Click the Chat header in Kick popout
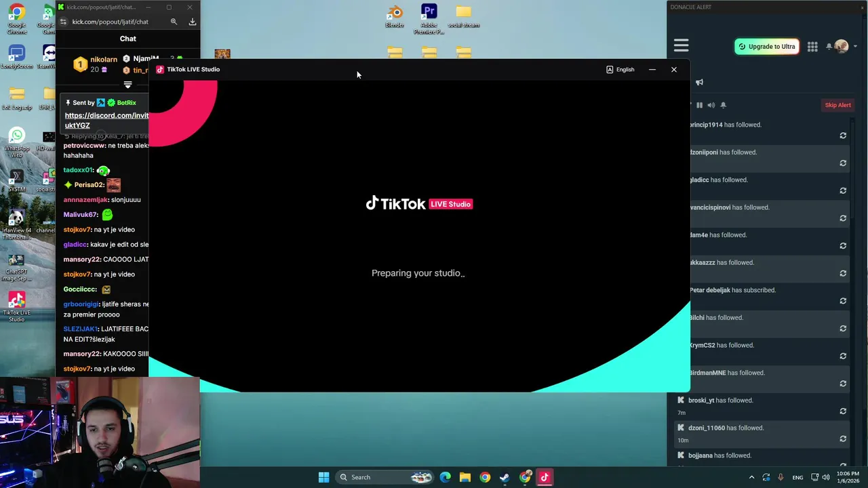 [x=128, y=39]
